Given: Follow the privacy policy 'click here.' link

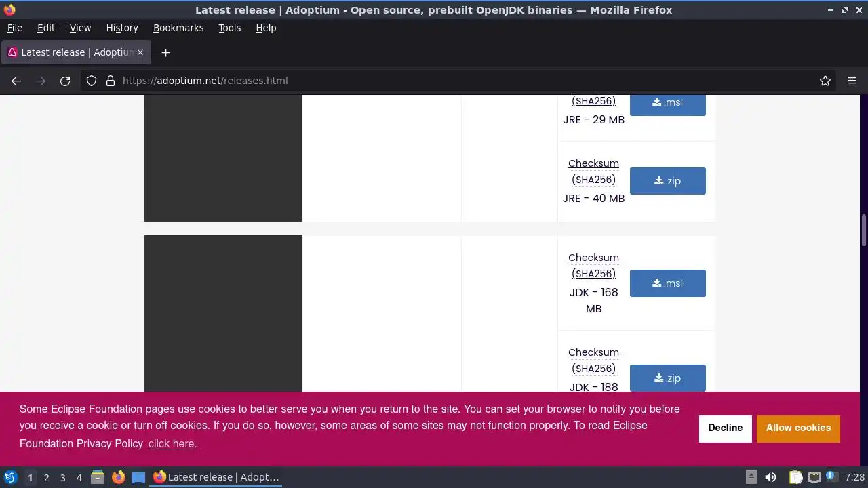Looking at the screenshot, I should [172, 444].
